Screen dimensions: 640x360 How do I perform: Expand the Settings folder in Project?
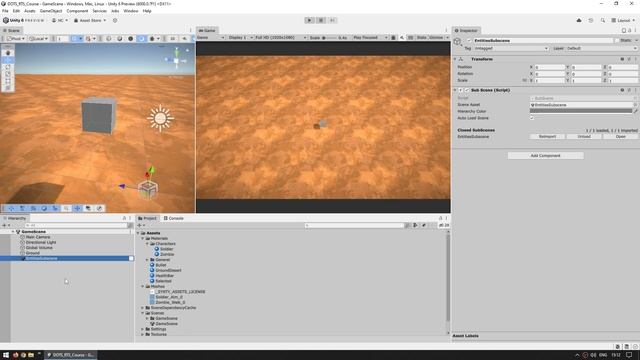click(142, 329)
